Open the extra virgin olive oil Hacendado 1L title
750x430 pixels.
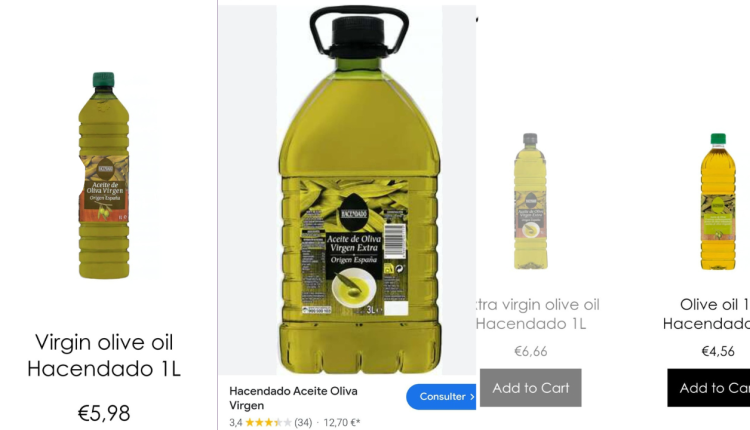tap(538, 314)
